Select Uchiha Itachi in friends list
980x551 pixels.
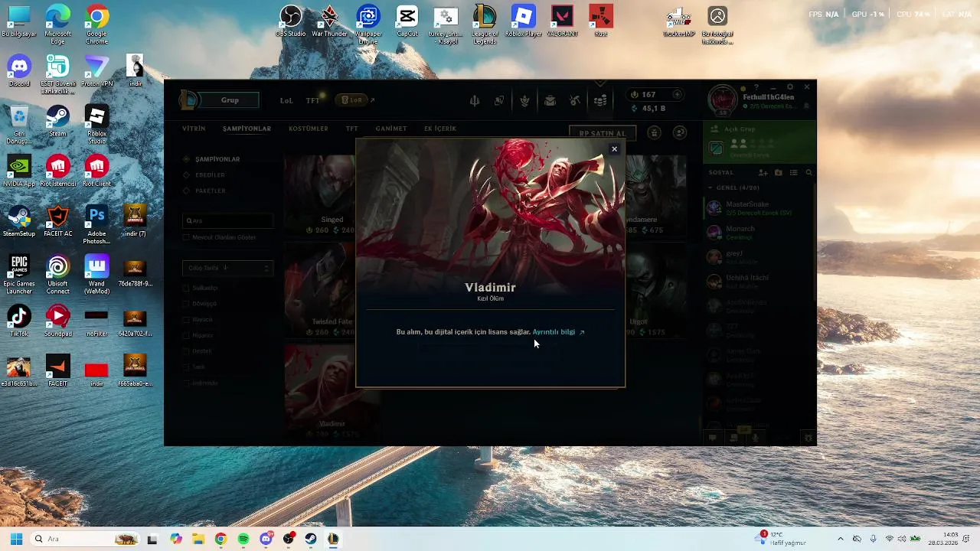[759, 282]
